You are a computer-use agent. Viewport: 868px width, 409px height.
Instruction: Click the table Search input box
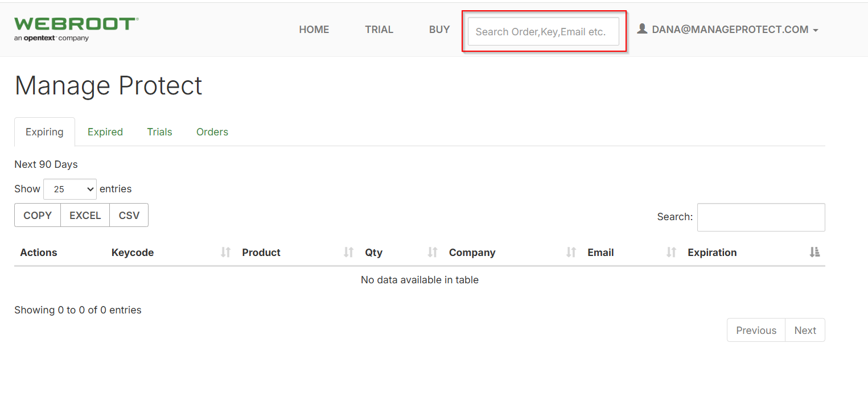761,217
